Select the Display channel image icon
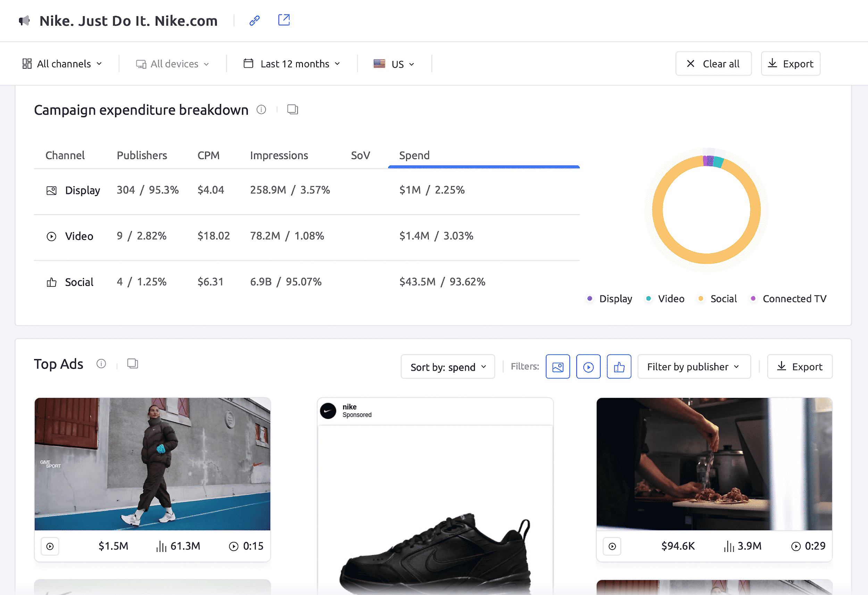This screenshot has width=868, height=595. (51, 190)
